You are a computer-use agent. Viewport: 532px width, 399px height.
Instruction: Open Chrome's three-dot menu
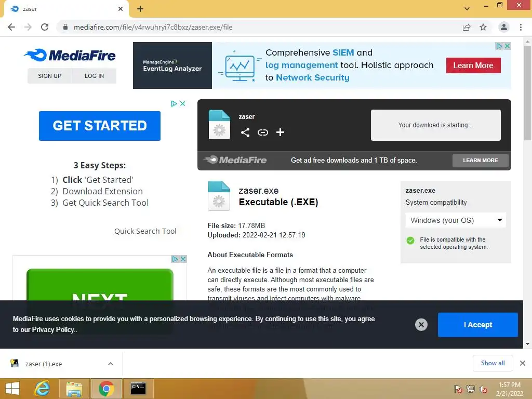[x=521, y=27]
